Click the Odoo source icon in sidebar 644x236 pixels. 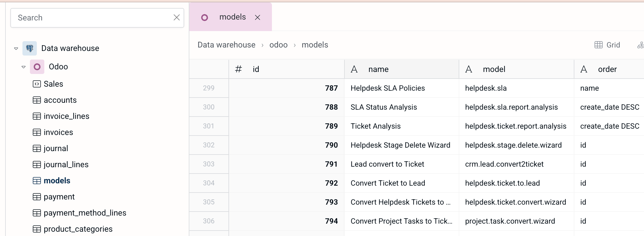37,67
